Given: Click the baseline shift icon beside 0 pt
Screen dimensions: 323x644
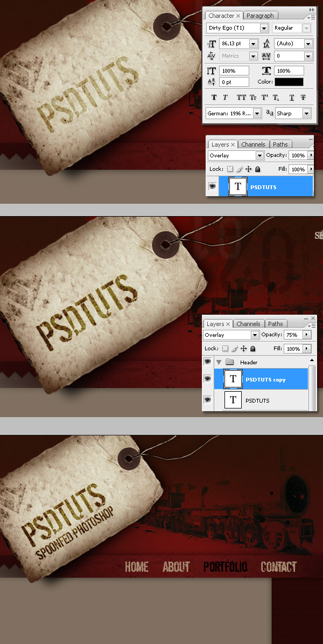Looking at the screenshot, I should pyautogui.click(x=212, y=82).
